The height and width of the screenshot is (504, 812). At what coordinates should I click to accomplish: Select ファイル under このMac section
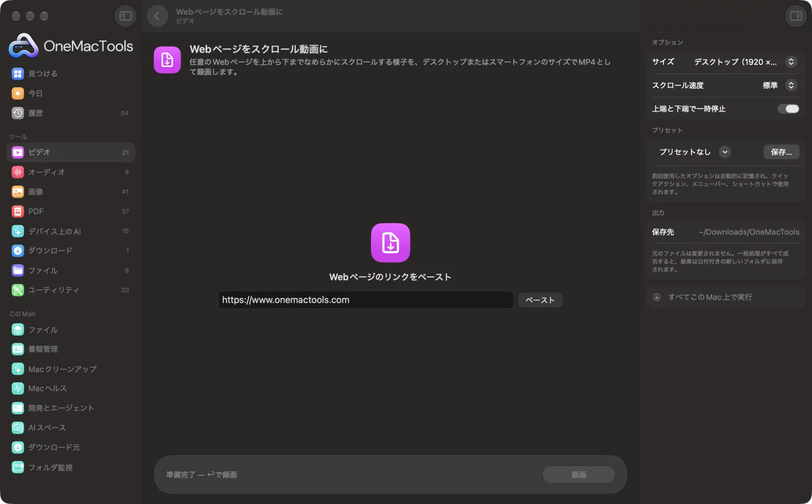pyautogui.click(x=71, y=330)
